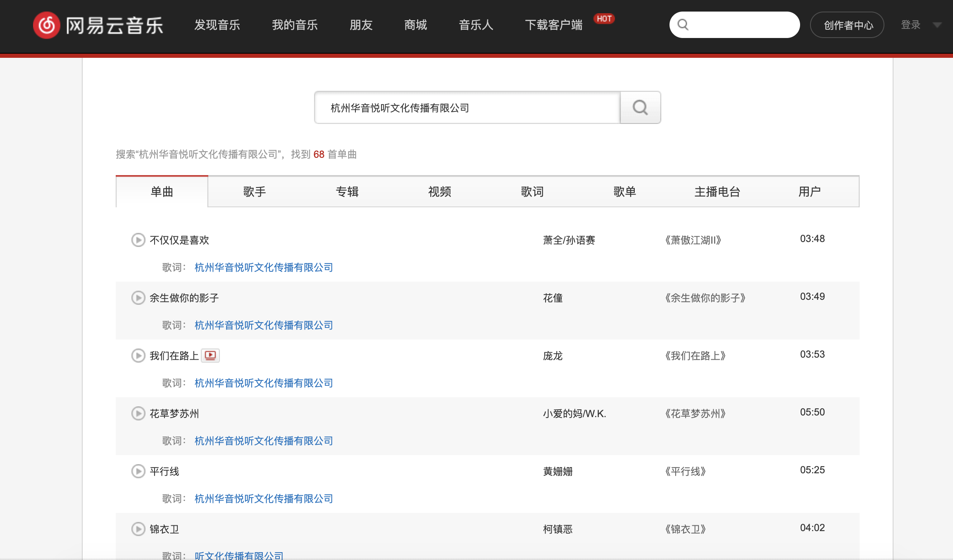Open 发现音乐 in top navigation
The height and width of the screenshot is (560, 953).
click(x=217, y=25)
